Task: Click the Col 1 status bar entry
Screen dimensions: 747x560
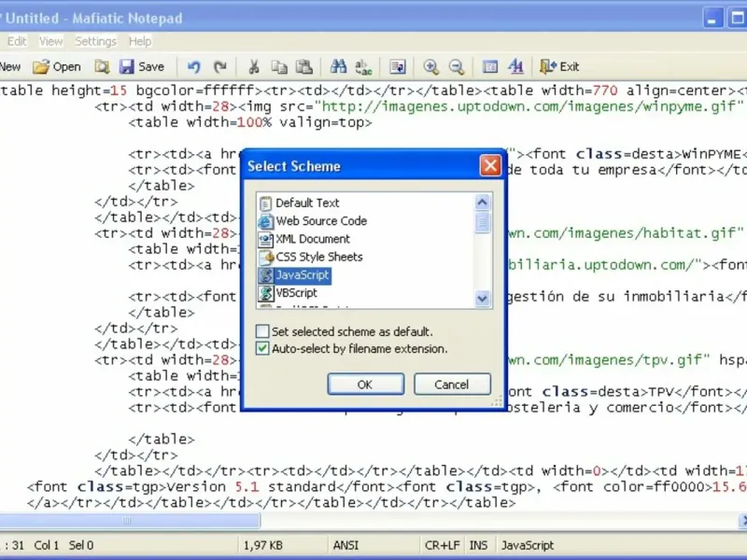Action: tap(46, 545)
